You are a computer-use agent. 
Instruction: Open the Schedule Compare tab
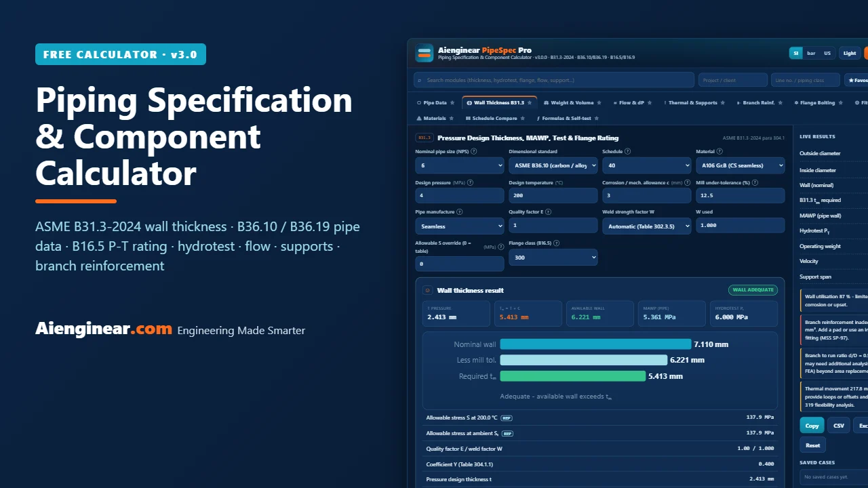coord(494,119)
